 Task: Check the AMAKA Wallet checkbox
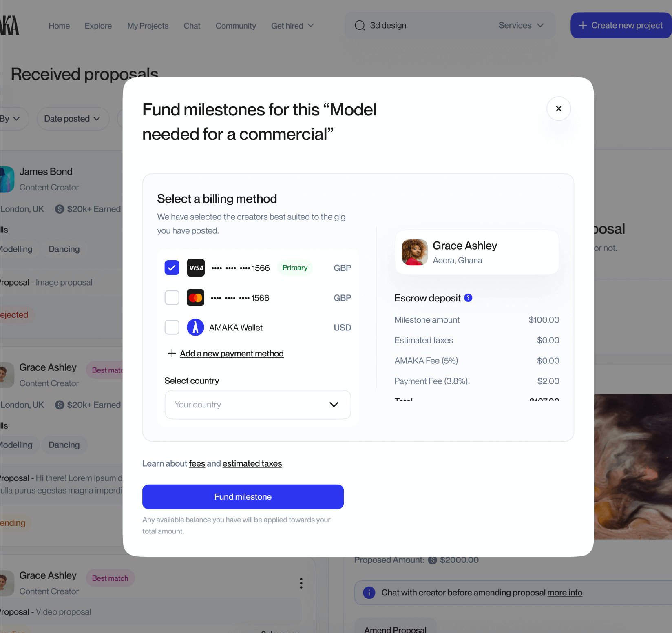(x=172, y=328)
